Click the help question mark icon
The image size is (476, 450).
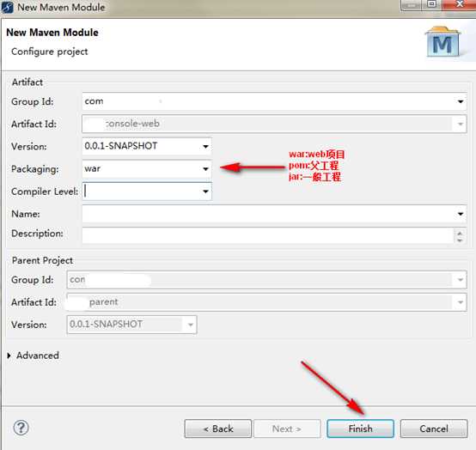click(x=21, y=428)
